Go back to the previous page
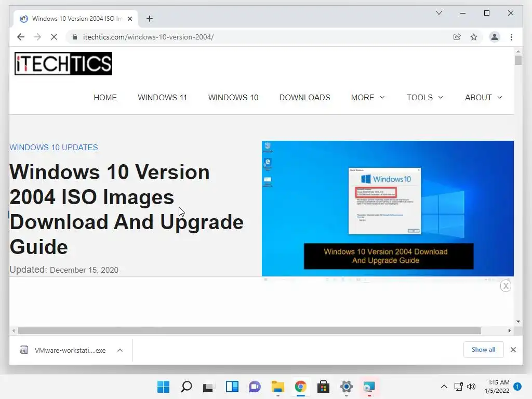Viewport: 532px width, 399px height. click(21, 37)
